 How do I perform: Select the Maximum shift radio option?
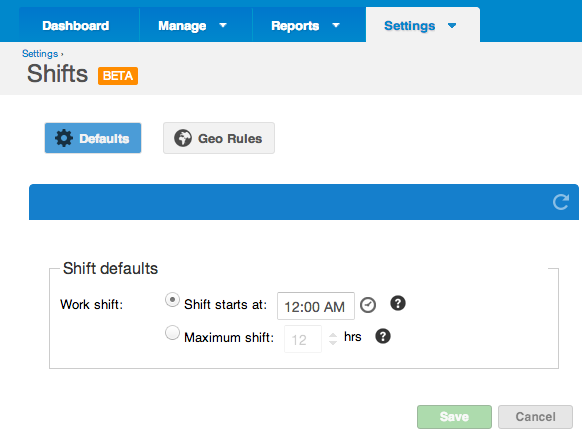pyautogui.click(x=172, y=332)
